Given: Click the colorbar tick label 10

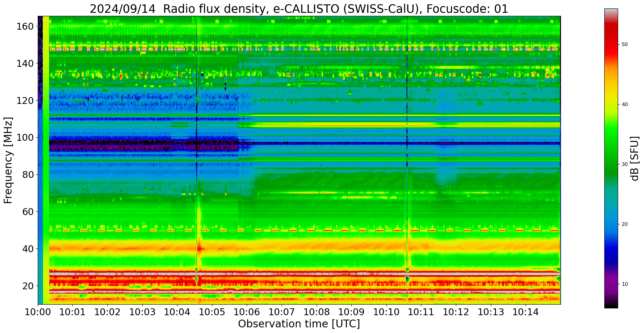Looking at the screenshot, I should coord(624,284).
